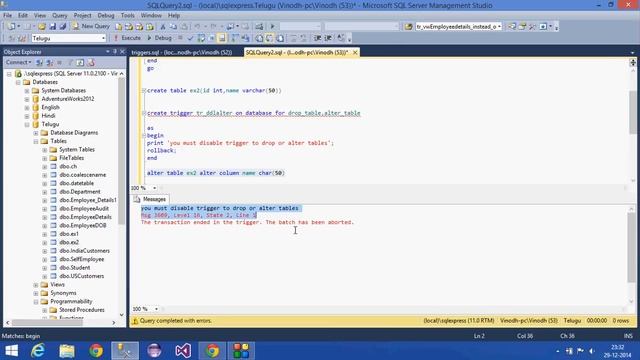Screen dimensions: 640x360
Task: Toggle Include Client Statistics icon
Action: click(245, 38)
